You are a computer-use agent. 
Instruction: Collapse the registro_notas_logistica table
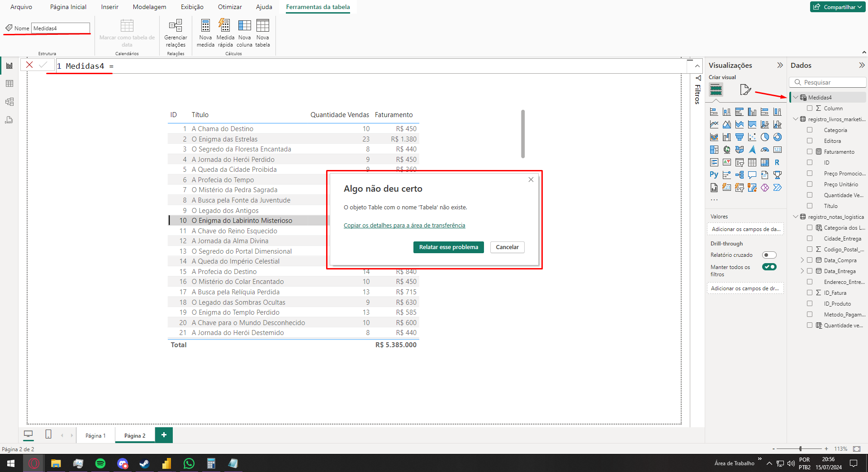(796, 217)
